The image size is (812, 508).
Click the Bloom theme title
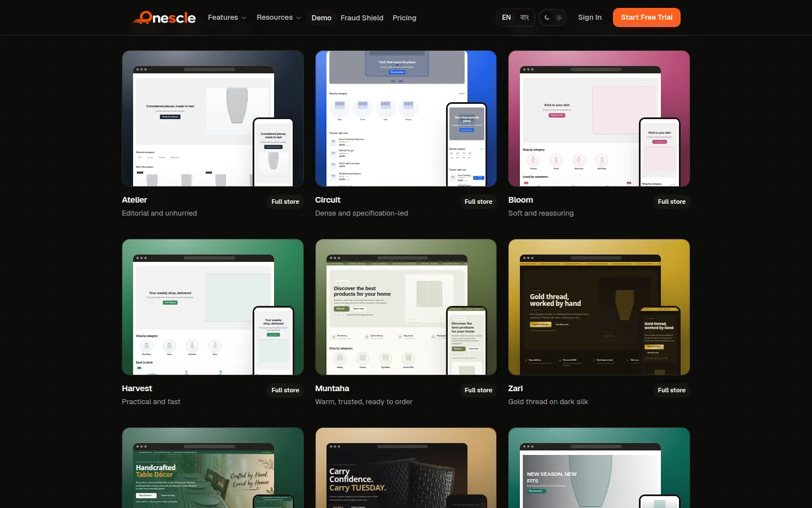(520, 200)
